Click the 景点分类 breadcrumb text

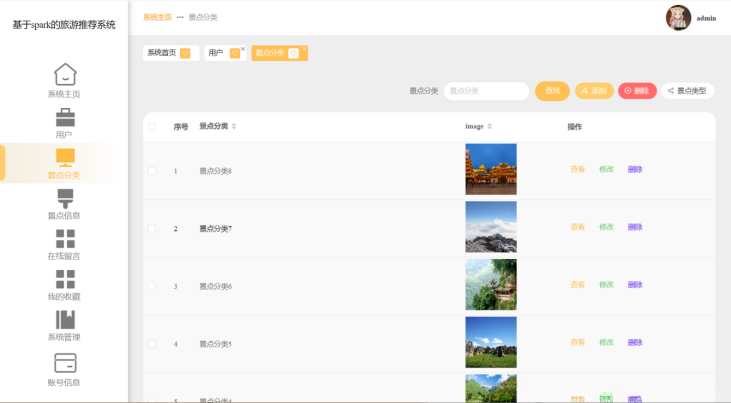[x=203, y=17]
